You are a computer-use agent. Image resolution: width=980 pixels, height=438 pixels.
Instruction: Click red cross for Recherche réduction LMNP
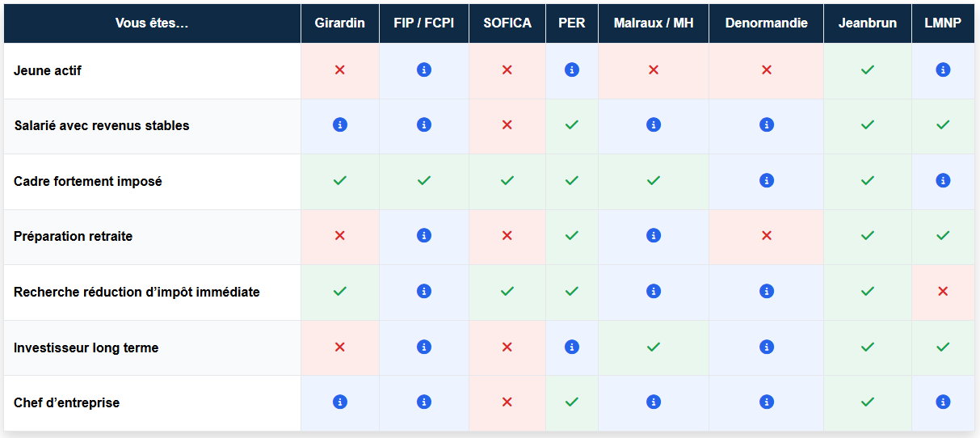click(x=943, y=292)
